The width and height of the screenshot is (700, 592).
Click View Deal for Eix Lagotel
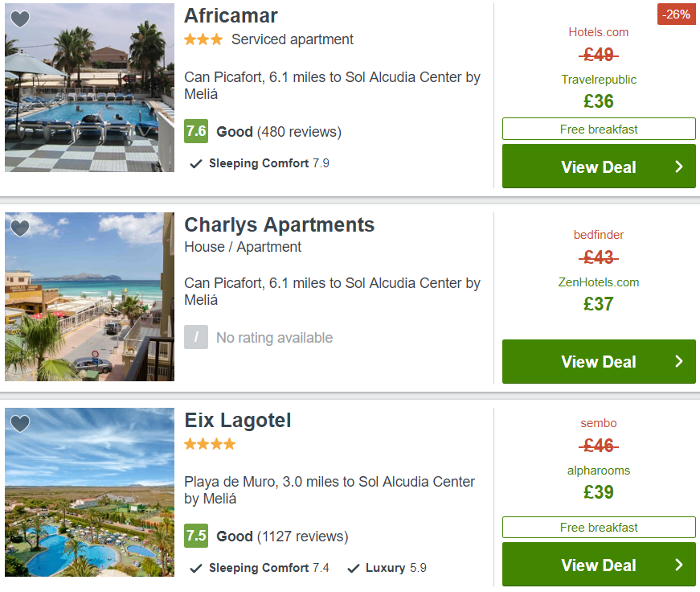tap(599, 565)
